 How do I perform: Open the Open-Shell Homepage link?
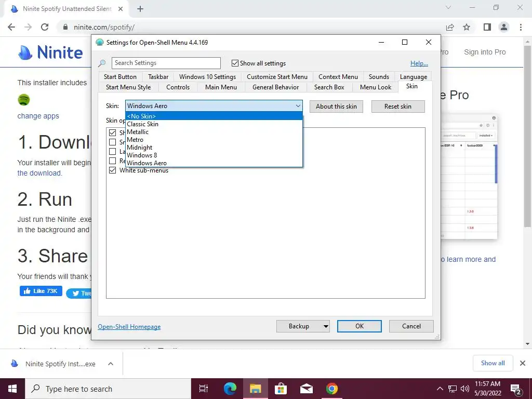[x=129, y=327]
